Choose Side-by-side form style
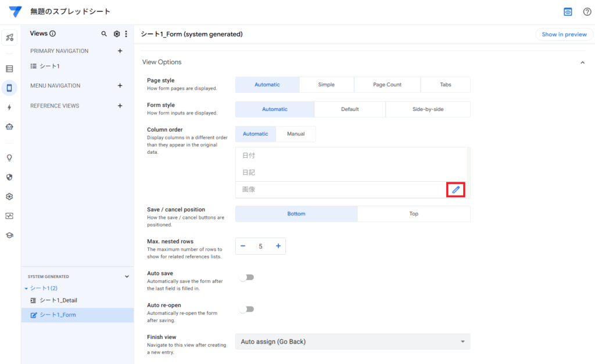 point(428,109)
